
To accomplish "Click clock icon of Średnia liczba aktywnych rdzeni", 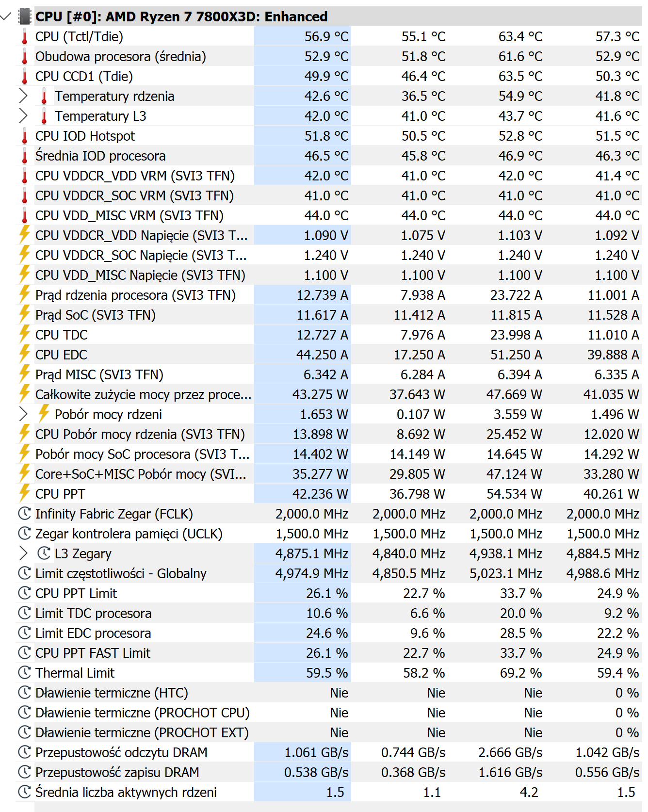I will click(x=24, y=792).
